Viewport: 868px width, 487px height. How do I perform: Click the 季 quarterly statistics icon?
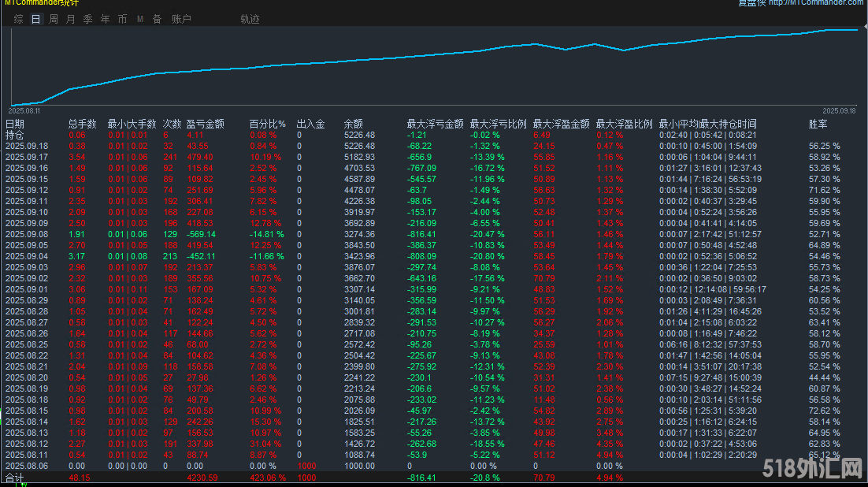(x=87, y=18)
